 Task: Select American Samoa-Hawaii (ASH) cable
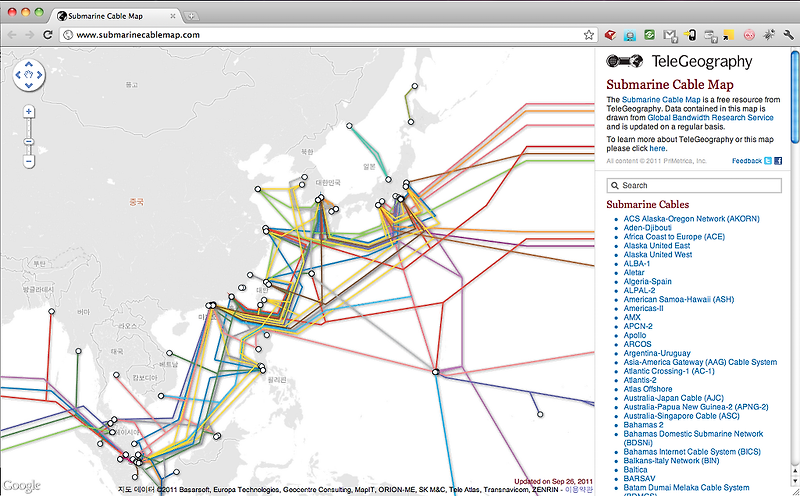tap(679, 299)
